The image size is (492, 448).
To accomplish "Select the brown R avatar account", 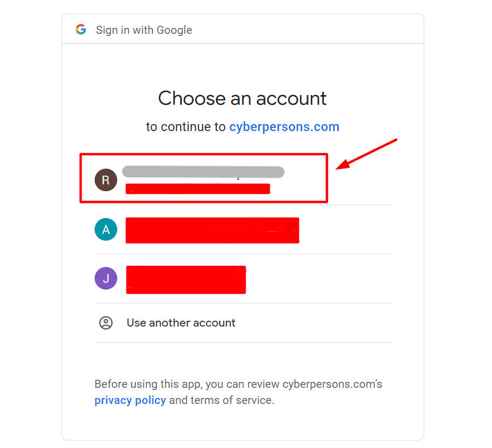I will [106, 180].
